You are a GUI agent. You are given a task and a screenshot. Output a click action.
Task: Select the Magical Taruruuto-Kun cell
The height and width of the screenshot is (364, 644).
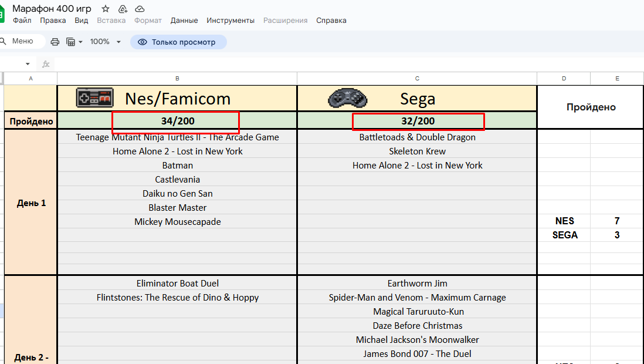[417, 311]
